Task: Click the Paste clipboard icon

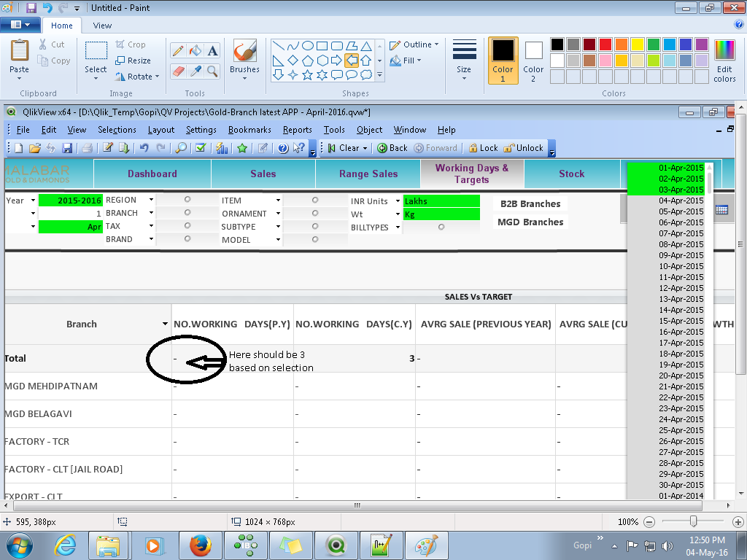Action: click(20, 50)
